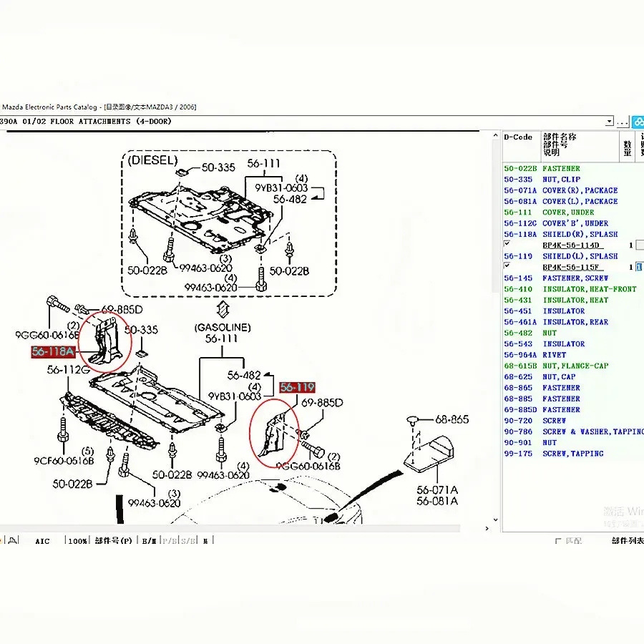Viewport: 644px width, 644px height.
Task: Open the 56-118A SHIELD(R), SPLASH entry
Action: click(561, 235)
